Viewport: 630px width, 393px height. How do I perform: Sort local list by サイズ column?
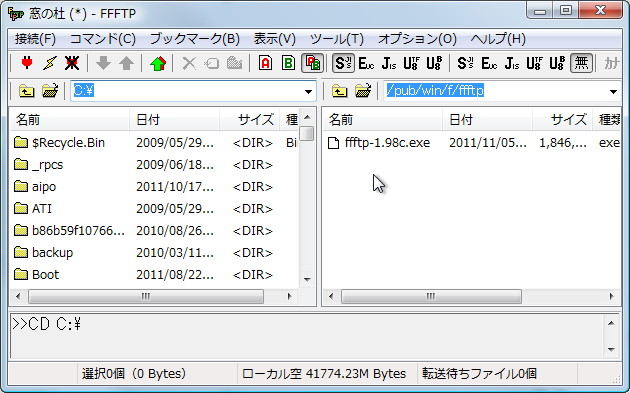pyautogui.click(x=250, y=119)
